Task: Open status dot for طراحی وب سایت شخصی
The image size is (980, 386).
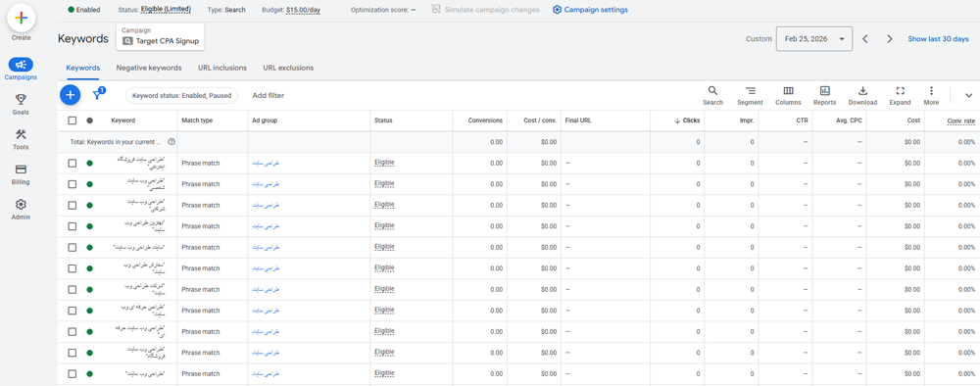Action: pyautogui.click(x=89, y=184)
